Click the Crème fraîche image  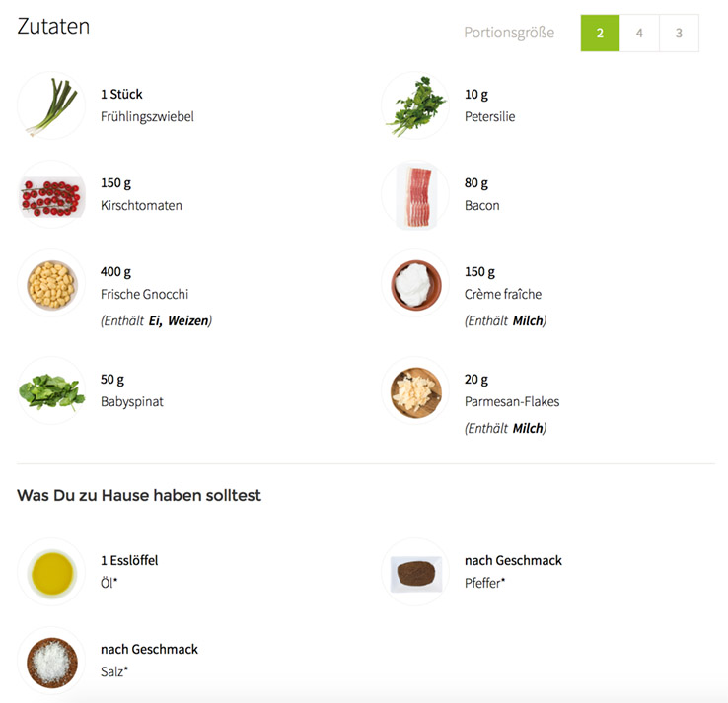pyautogui.click(x=415, y=284)
